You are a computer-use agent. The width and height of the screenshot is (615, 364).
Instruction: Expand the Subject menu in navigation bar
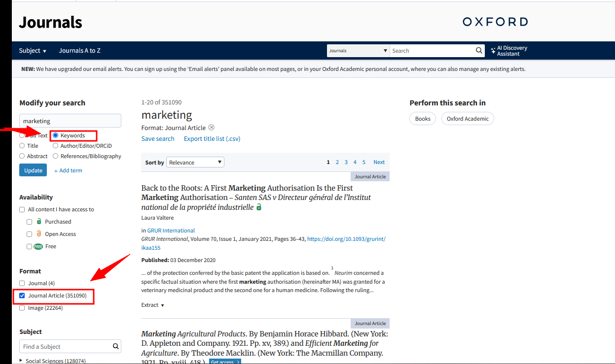(x=33, y=51)
